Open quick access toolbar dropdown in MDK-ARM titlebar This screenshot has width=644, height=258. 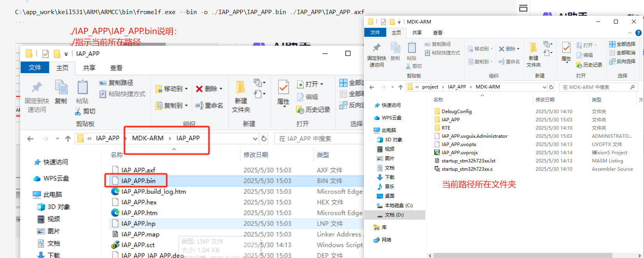[399, 22]
